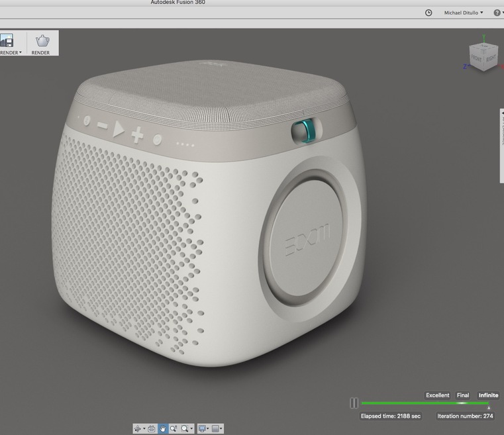Click the render quality slider marker triangle

(x=489, y=408)
